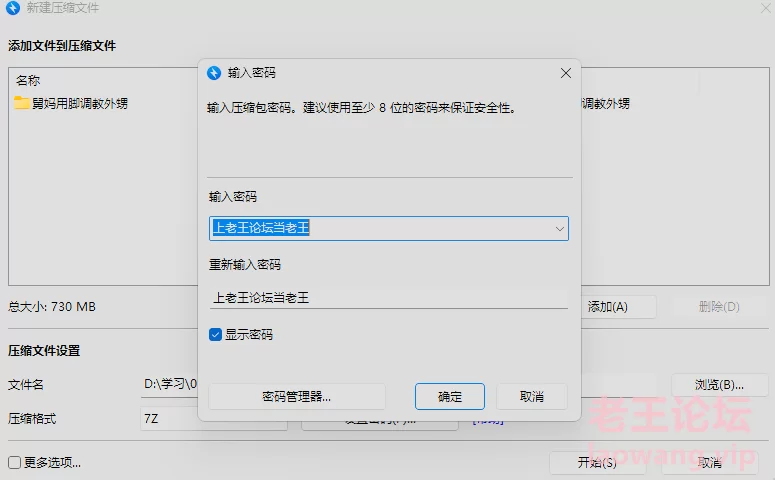This screenshot has height=480, width=775.
Task: Enable the 更多选项 checkbox
Action: [14, 462]
